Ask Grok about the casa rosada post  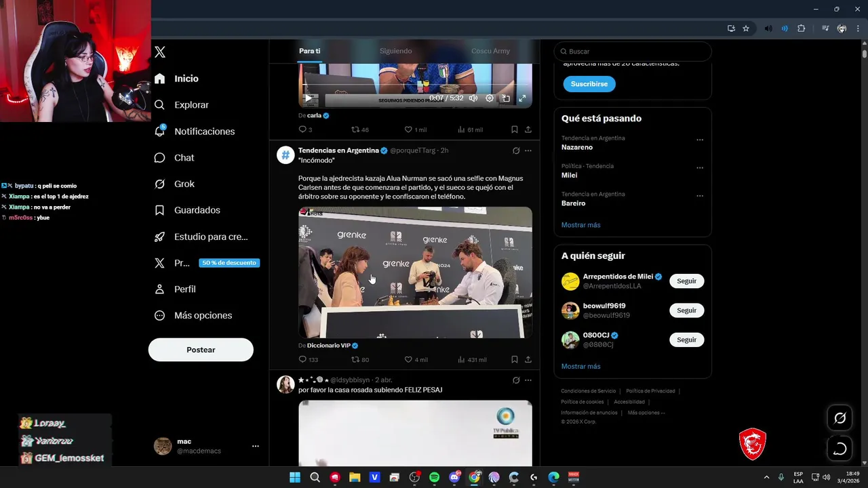click(x=516, y=380)
